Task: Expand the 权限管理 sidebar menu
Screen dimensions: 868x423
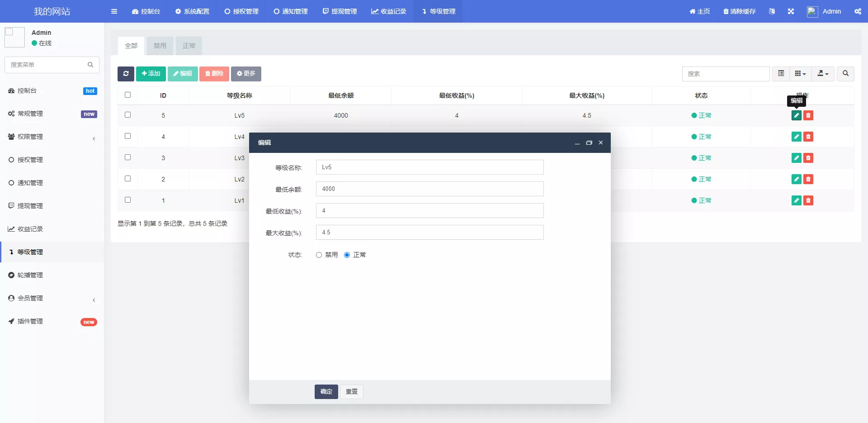Action: pyautogui.click(x=52, y=137)
